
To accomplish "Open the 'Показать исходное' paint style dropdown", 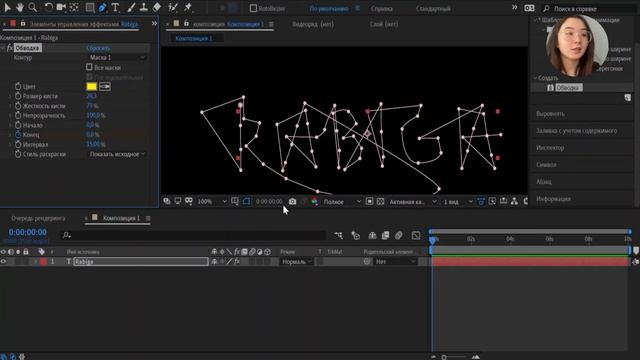I will tap(117, 154).
